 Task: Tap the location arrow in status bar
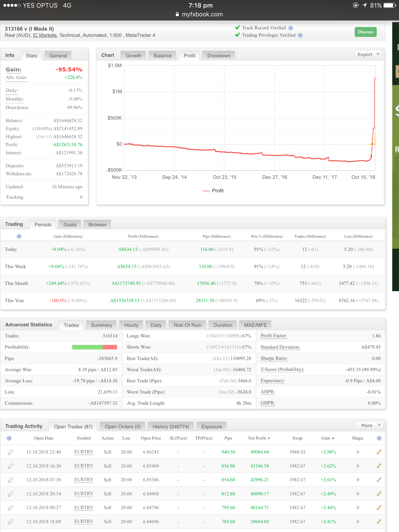click(365, 5)
